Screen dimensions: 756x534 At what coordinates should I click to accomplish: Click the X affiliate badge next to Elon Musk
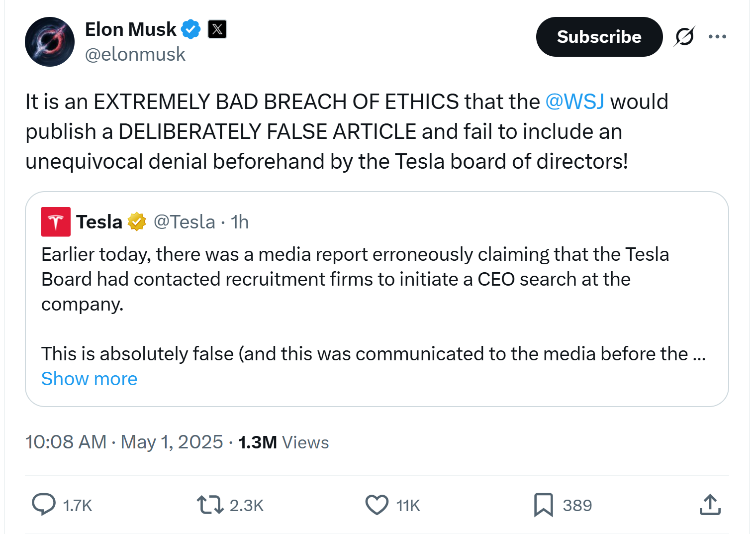tap(217, 29)
